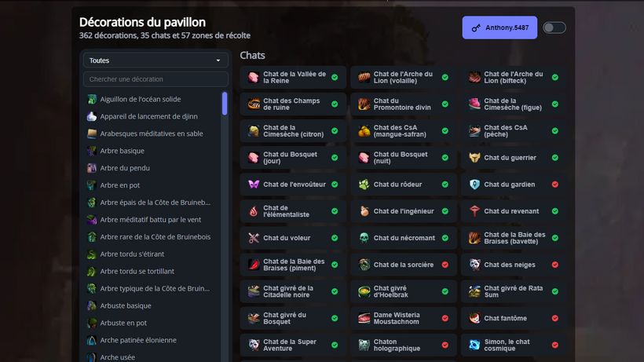Click the Anthony.5487 account button
This screenshot has width=644, height=362.
click(499, 27)
